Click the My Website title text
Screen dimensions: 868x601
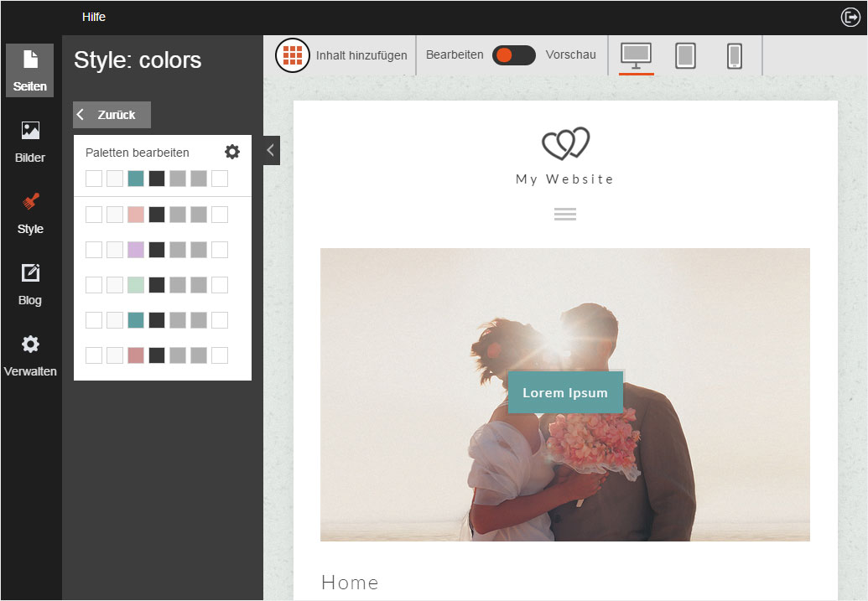point(564,179)
